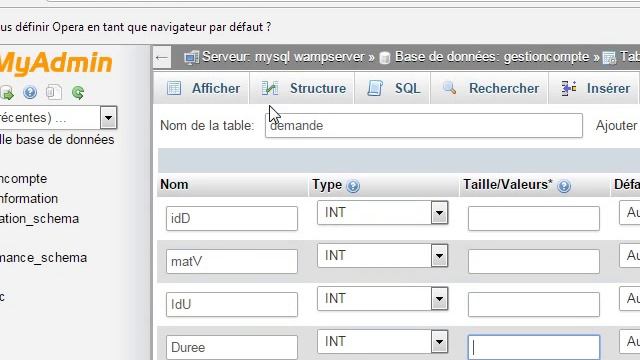Click Taille/Valeurs field for idD row
The width and height of the screenshot is (640, 360).
click(534, 218)
